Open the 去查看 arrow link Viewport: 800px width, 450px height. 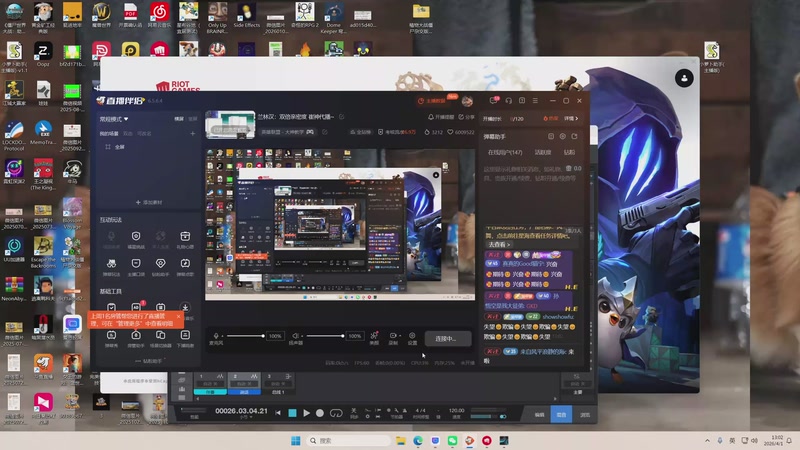tap(499, 244)
